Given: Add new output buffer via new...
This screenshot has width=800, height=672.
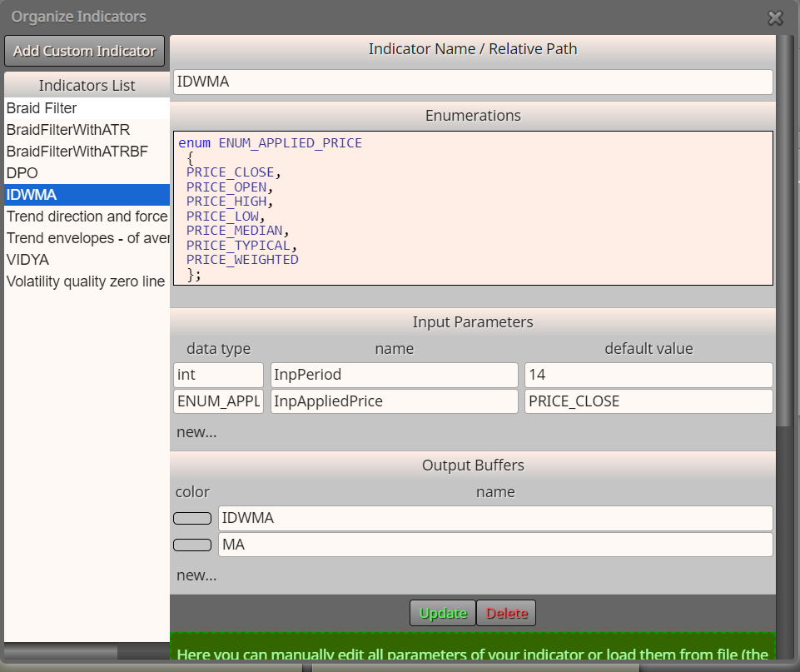Looking at the screenshot, I should tap(196, 575).
